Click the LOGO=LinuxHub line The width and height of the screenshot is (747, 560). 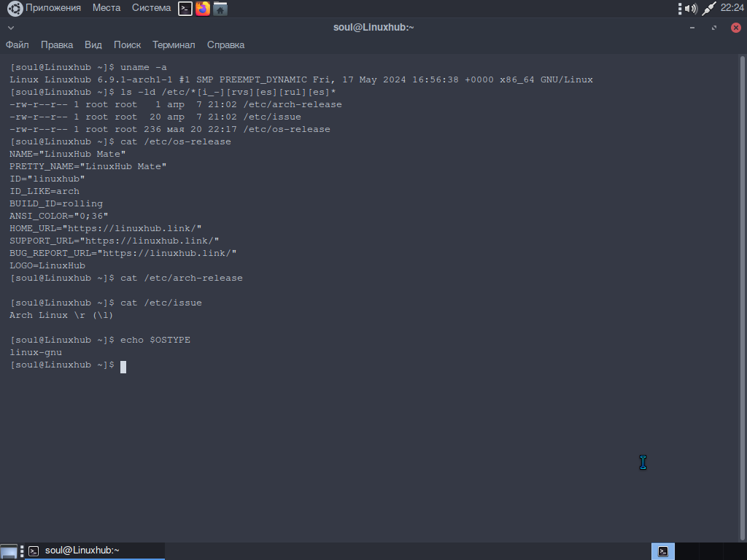coord(47,265)
